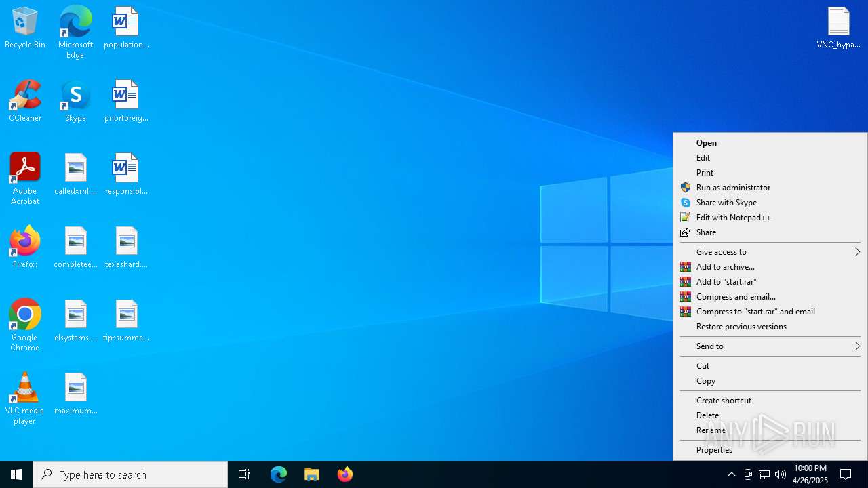Open the network status tray icon
The width and height of the screenshot is (868, 488).
[764, 474]
